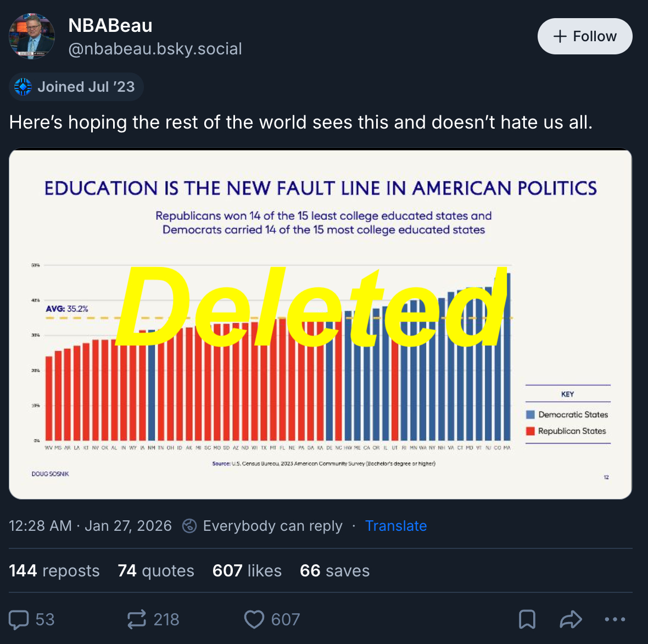Follow the NBABeau account
This screenshot has height=644, width=648.
[585, 36]
